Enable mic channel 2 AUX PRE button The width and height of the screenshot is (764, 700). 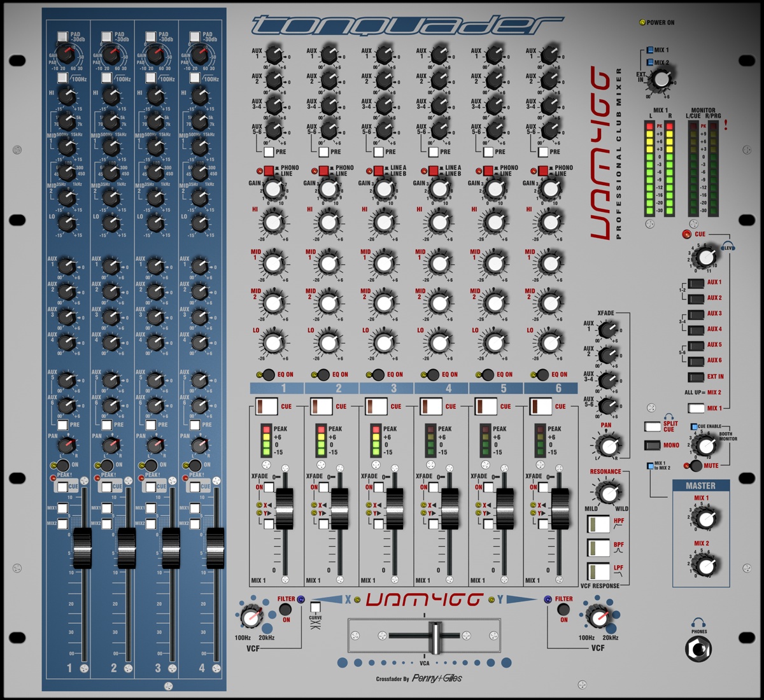point(106,424)
